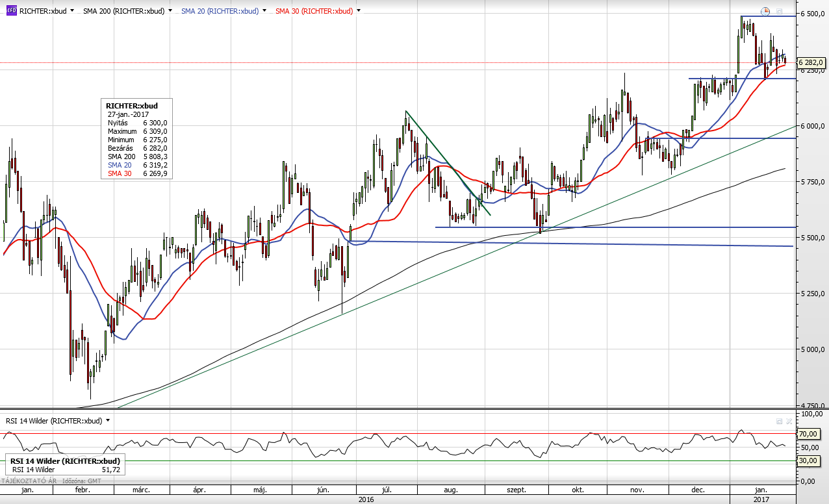
Task: Click the 27-jan.-2017 date in the data box
Action: [129, 114]
